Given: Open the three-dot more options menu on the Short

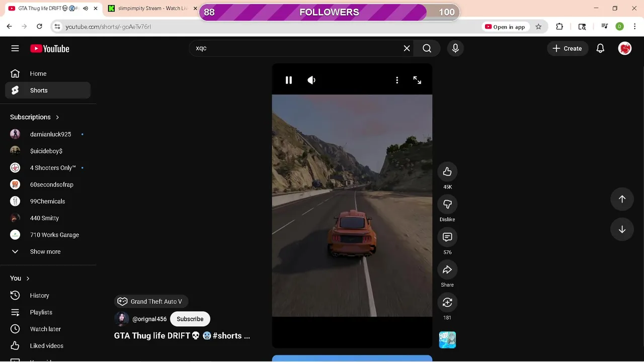Looking at the screenshot, I should [397, 80].
